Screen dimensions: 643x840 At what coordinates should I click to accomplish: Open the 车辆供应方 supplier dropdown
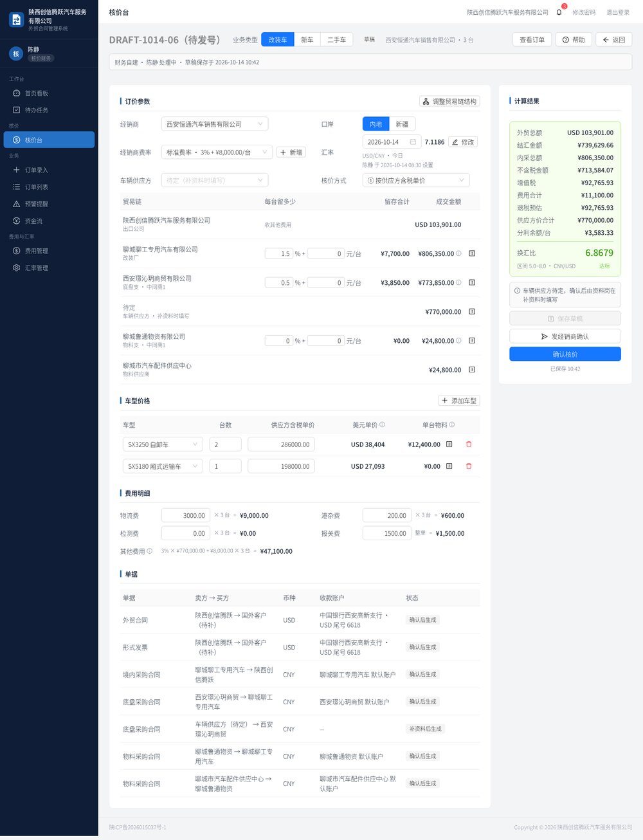pos(215,180)
